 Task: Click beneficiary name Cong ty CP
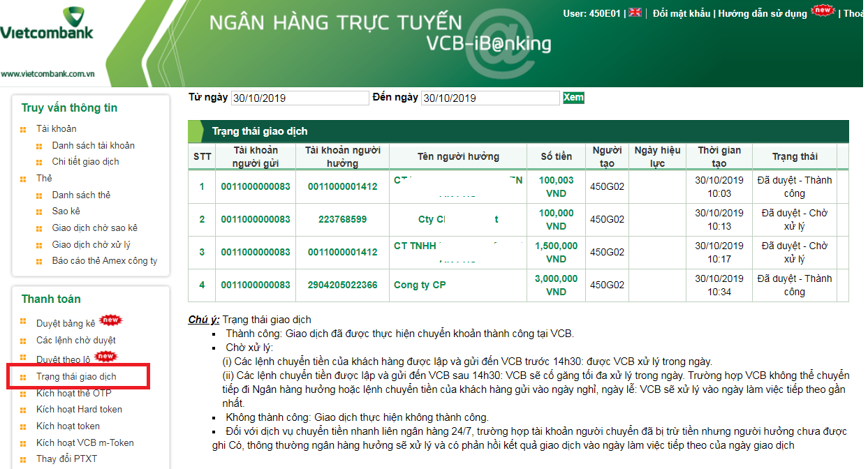click(x=420, y=285)
